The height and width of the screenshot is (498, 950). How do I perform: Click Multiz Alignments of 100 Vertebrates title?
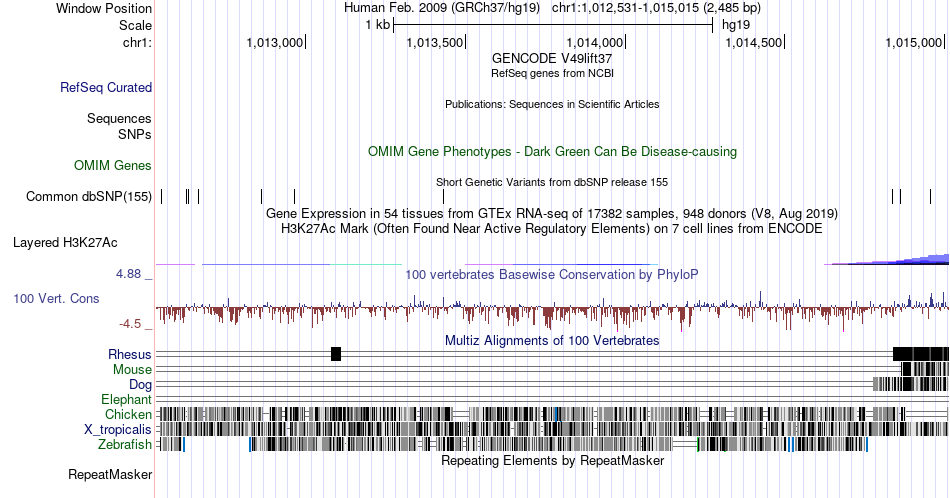[x=552, y=340]
